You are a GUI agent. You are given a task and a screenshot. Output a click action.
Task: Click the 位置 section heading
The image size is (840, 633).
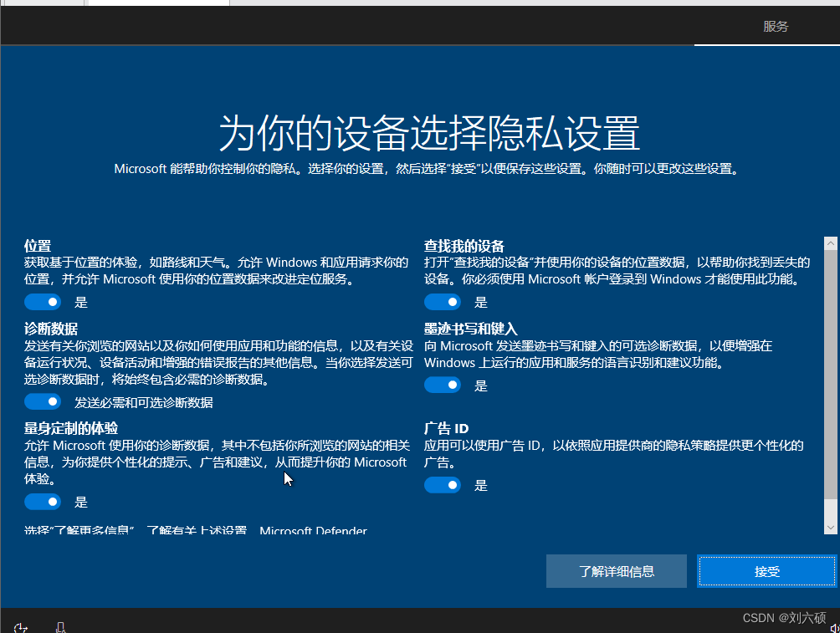point(38,247)
